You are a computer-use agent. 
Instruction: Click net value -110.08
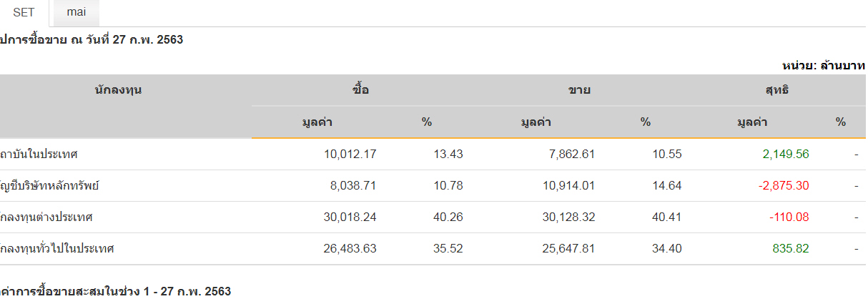tap(789, 217)
